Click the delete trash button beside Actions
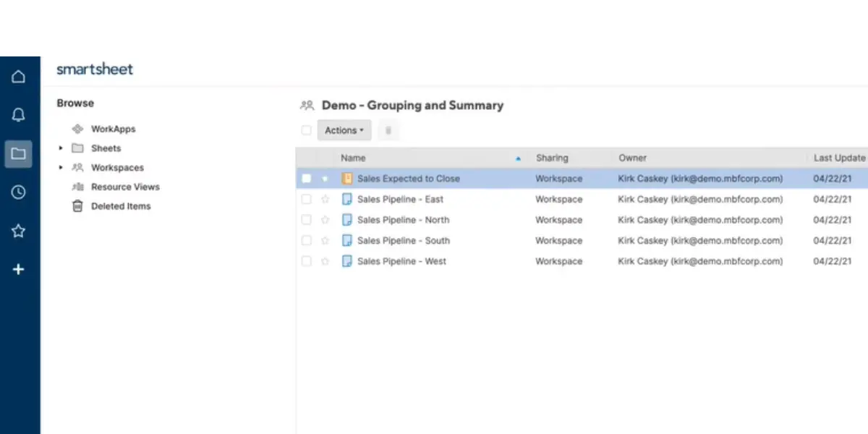Viewport: 868px width, 434px height. [x=388, y=130]
